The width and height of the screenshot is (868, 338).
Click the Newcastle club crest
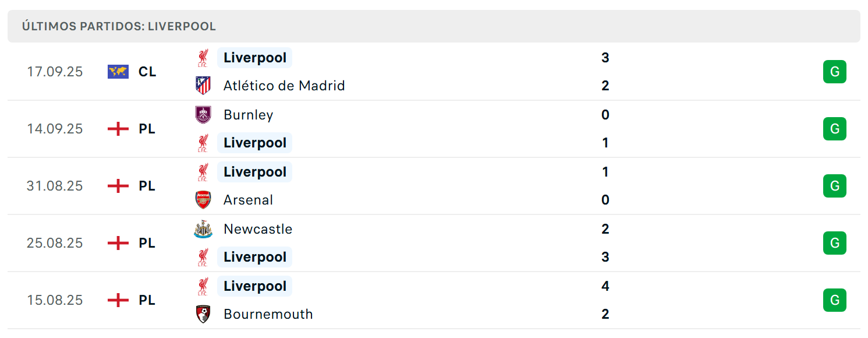[203, 229]
